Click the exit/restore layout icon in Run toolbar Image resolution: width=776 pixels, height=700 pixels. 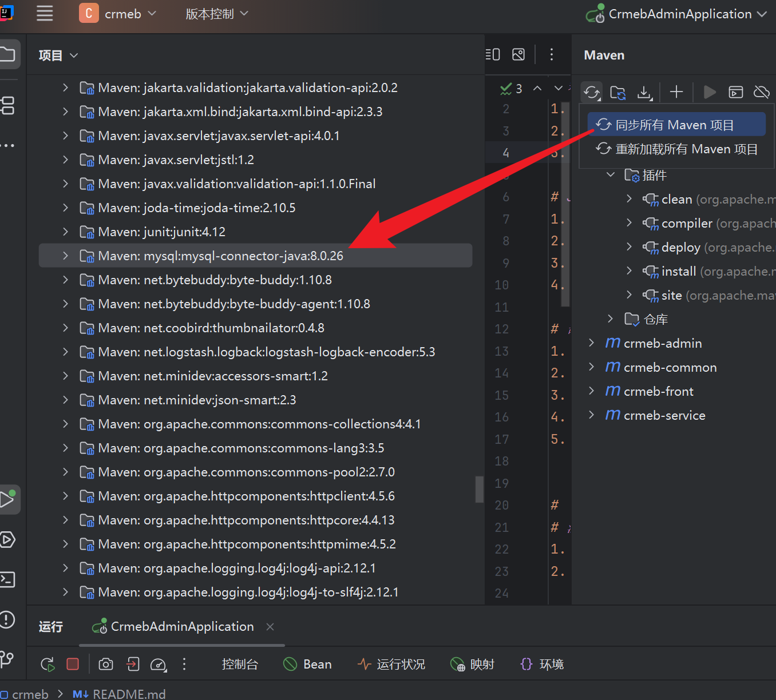click(x=133, y=664)
